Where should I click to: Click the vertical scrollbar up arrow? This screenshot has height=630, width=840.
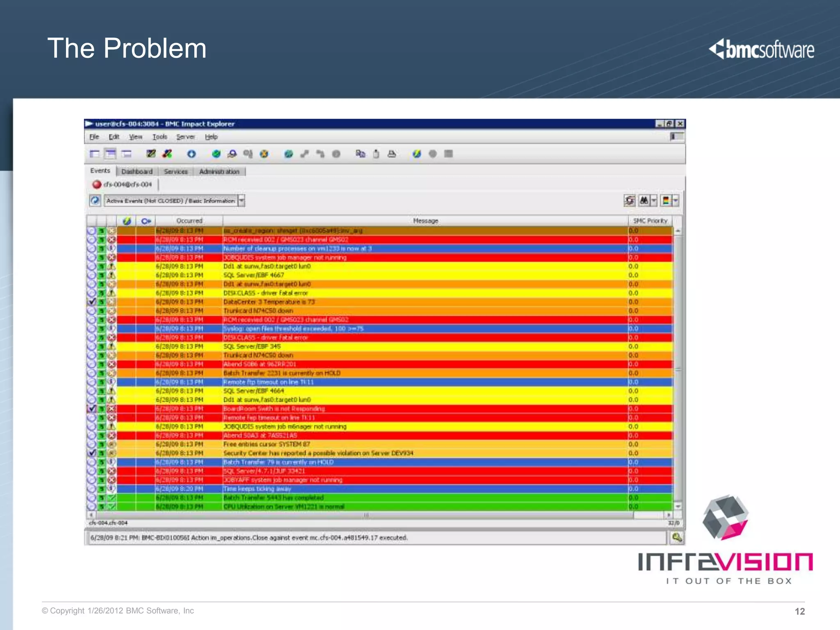tap(678, 231)
